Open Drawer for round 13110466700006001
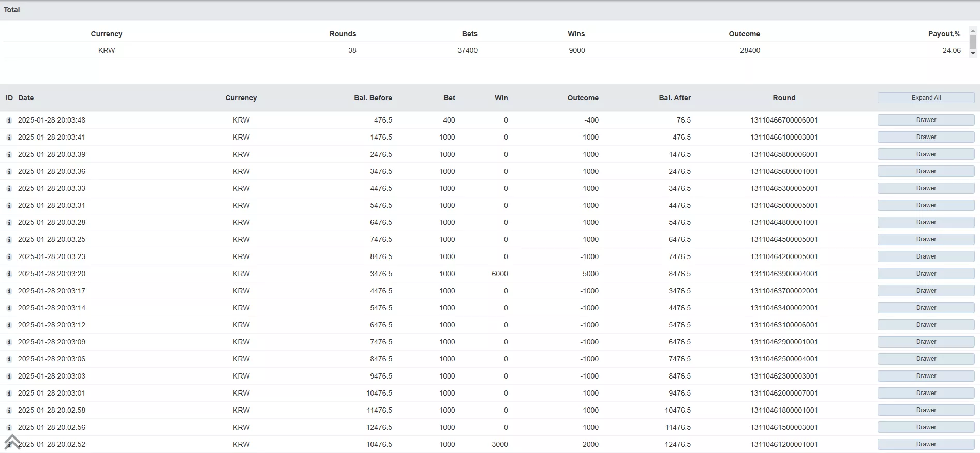The image size is (980, 453). coord(926,120)
